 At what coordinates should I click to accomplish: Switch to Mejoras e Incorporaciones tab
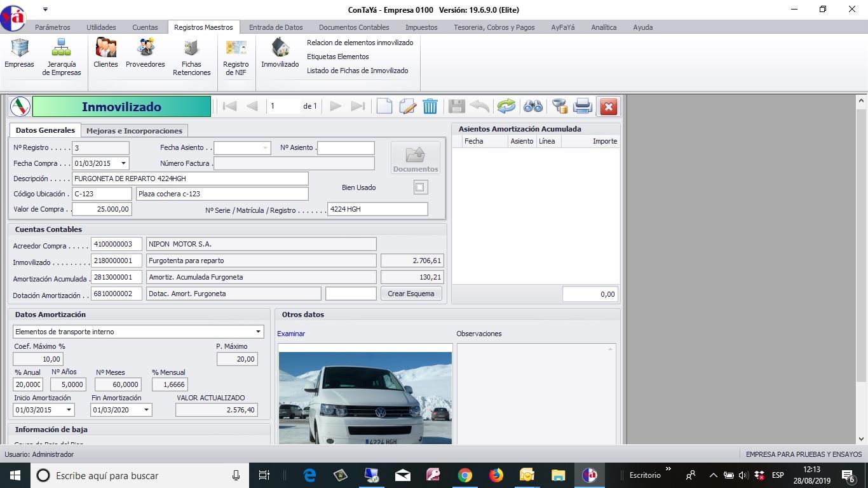(x=134, y=130)
